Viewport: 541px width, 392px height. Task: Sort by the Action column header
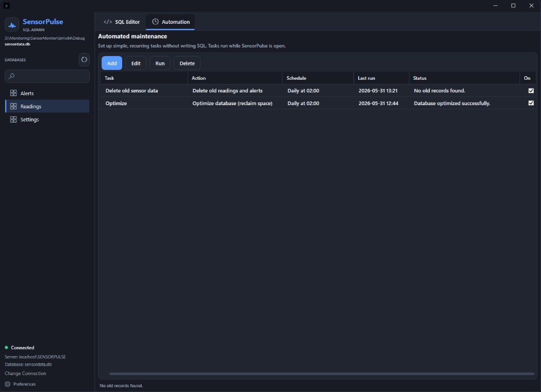235,78
